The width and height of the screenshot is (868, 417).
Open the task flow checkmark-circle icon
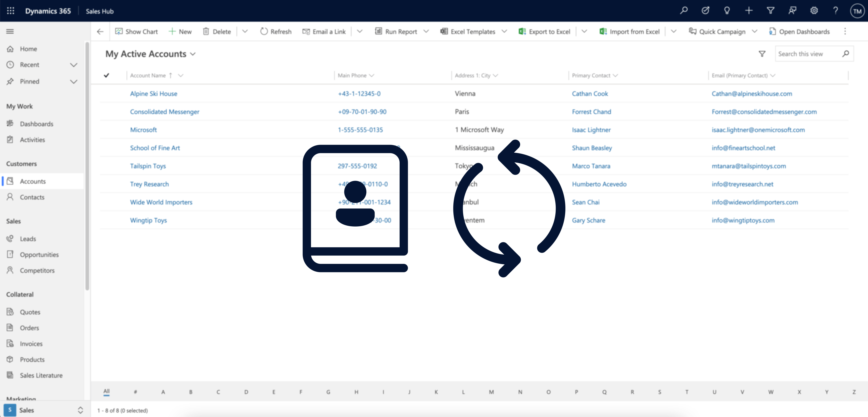click(x=705, y=11)
